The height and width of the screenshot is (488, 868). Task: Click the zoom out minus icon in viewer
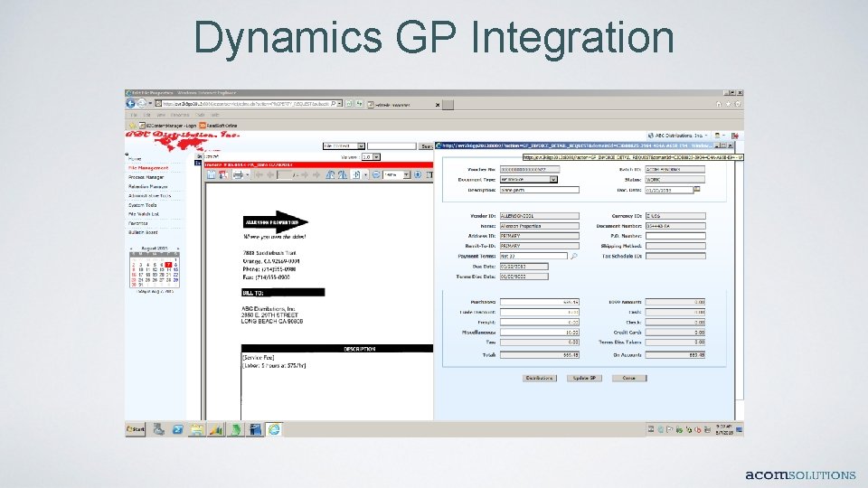pos(376,174)
